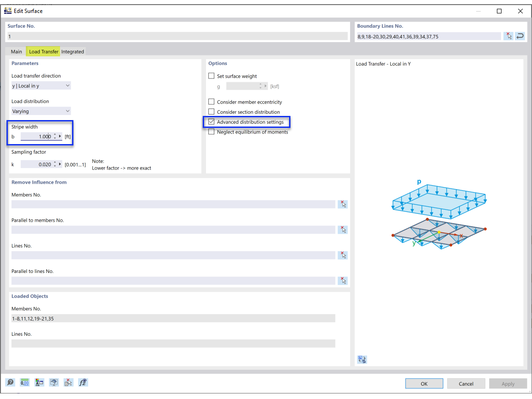The width and height of the screenshot is (532, 399).
Task: Click the Edit Surface app icon in title bar
Action: coord(8,11)
